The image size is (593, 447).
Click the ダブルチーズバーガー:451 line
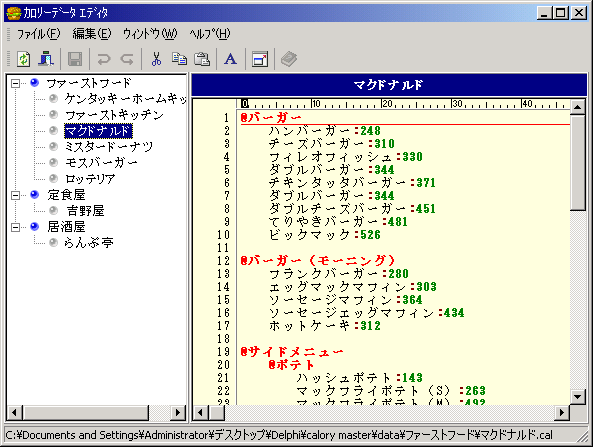tap(352, 209)
